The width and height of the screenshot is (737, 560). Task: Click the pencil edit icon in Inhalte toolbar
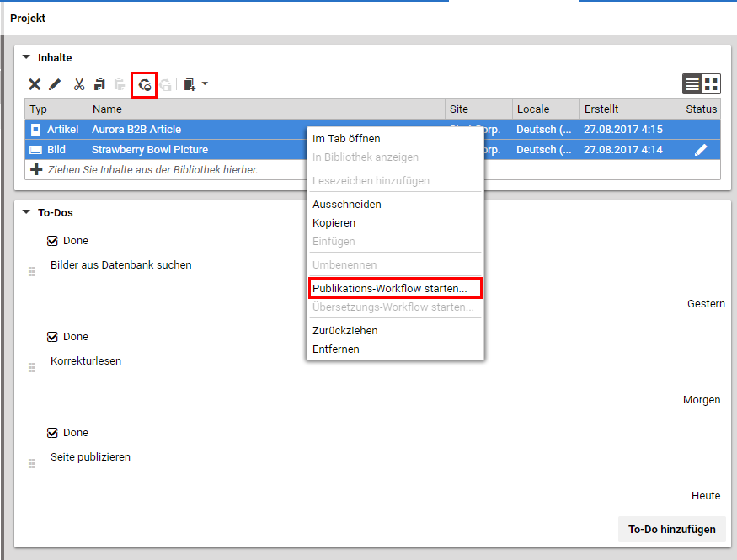click(55, 84)
